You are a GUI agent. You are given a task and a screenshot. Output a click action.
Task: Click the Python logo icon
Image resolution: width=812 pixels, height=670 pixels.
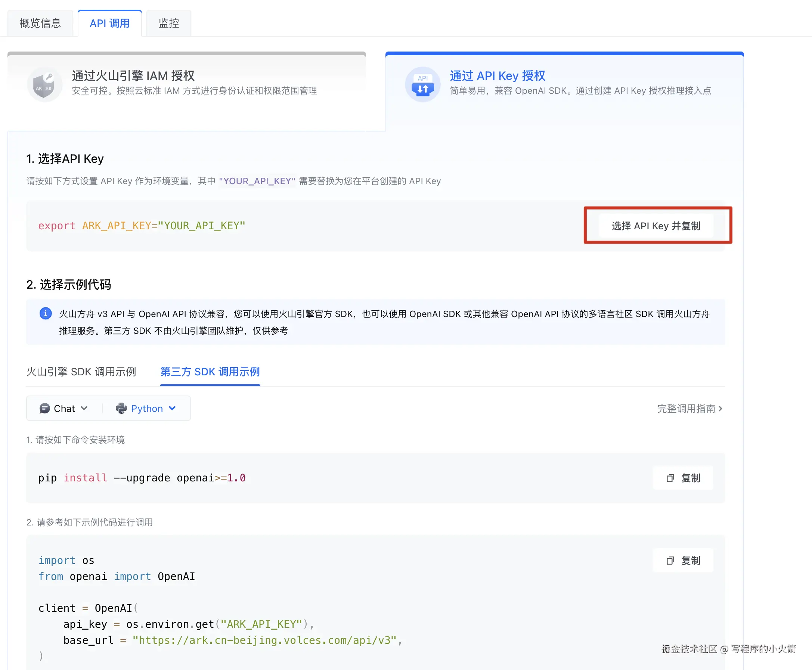pyautogui.click(x=121, y=408)
